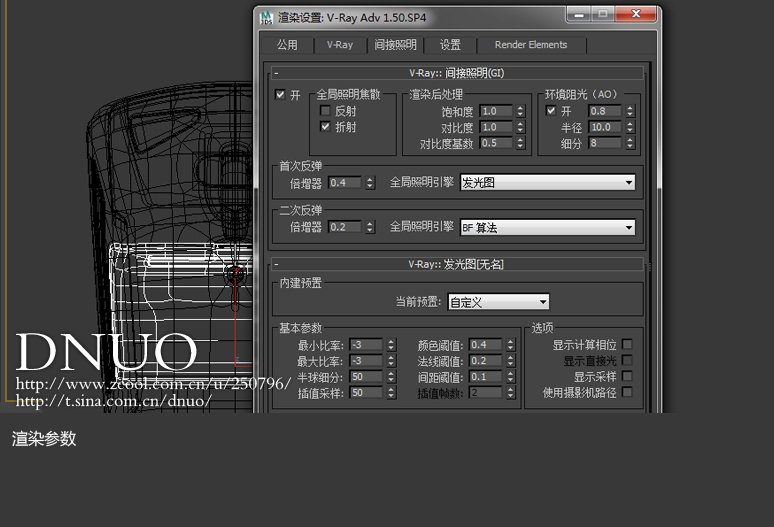The image size is (774, 527).
Task: Adjust the 法线阈值 spinner arrows
Action: point(510,361)
